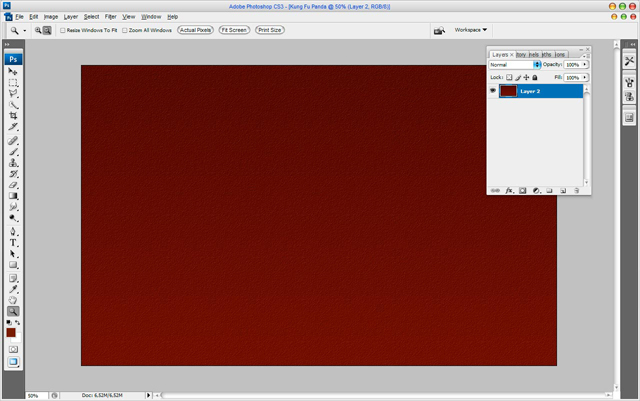The width and height of the screenshot is (640, 401).
Task: Open the adjustment layer menu
Action: (x=536, y=191)
